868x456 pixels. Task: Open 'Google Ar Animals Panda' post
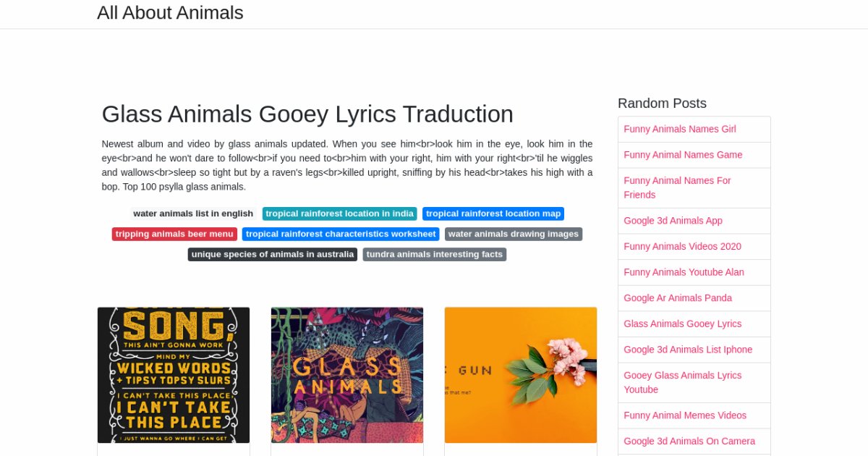point(678,298)
